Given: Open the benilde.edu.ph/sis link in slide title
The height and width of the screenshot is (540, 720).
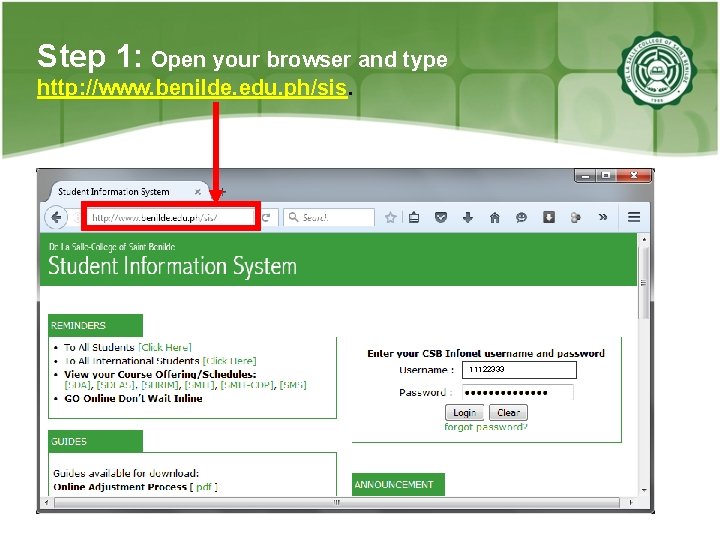Looking at the screenshot, I should pos(192,87).
